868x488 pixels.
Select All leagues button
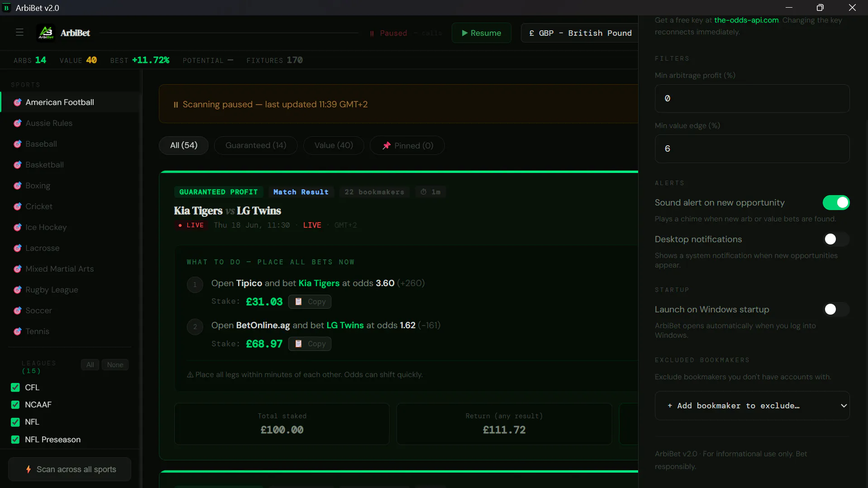click(x=90, y=365)
